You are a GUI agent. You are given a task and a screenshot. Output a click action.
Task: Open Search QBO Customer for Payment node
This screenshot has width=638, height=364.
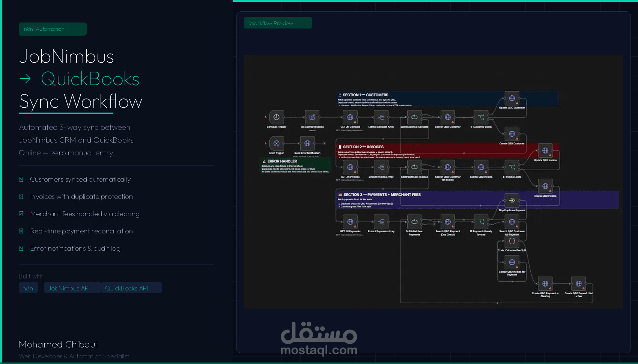tap(512, 222)
